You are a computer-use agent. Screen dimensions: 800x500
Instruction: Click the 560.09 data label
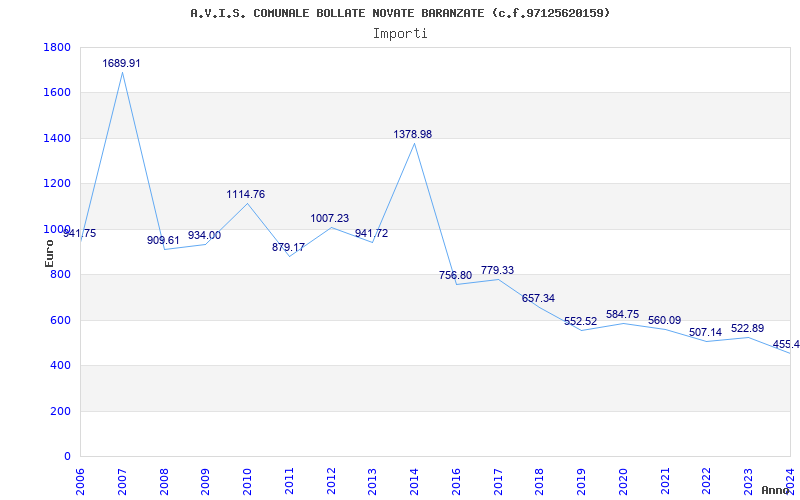[x=664, y=320]
